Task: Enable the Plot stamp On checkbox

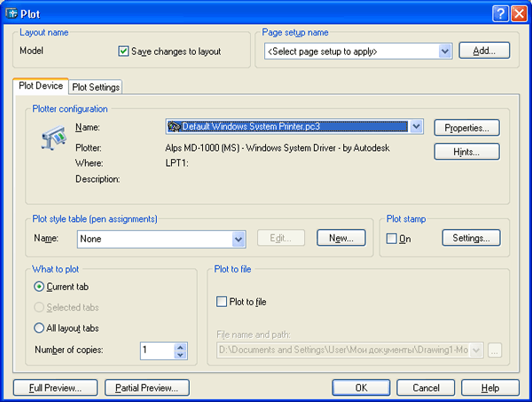Action: pos(392,238)
